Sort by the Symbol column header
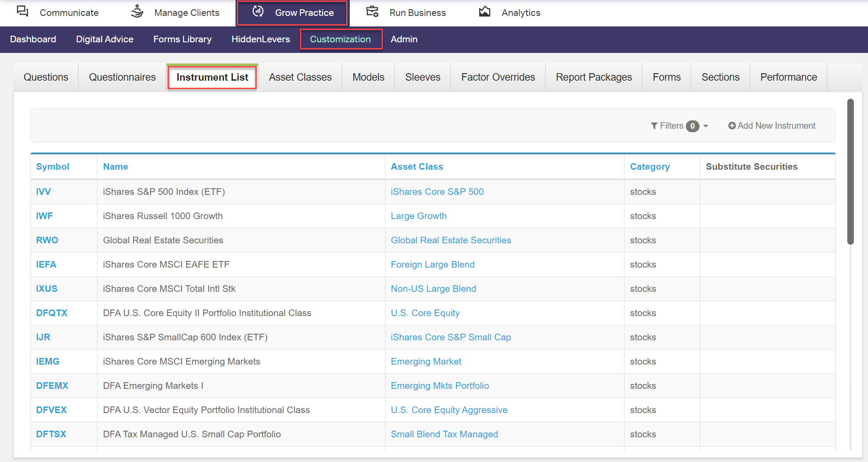The image size is (868, 462). tap(52, 167)
